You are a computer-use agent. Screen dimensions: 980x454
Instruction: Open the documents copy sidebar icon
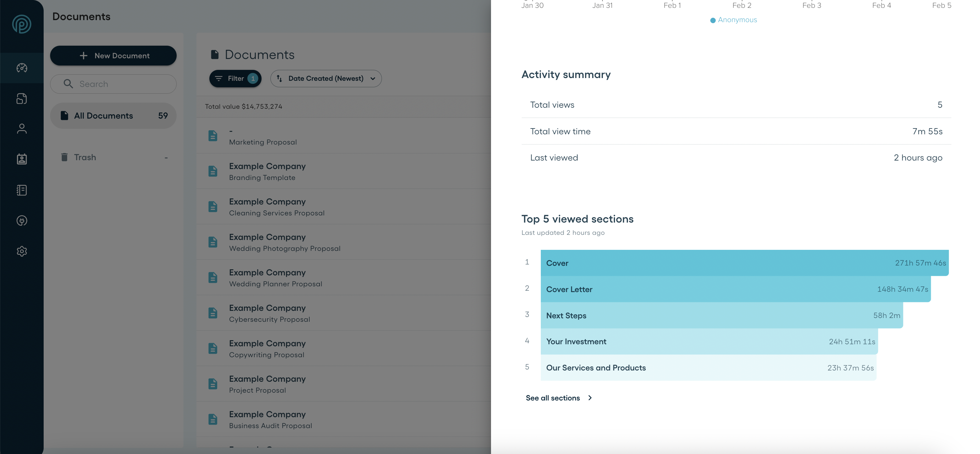tap(22, 99)
